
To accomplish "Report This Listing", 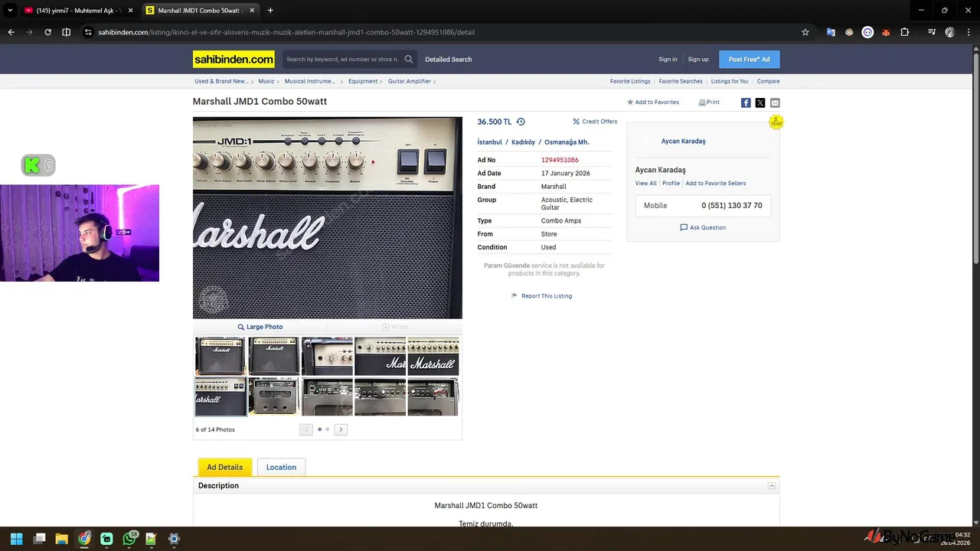I will click(541, 296).
